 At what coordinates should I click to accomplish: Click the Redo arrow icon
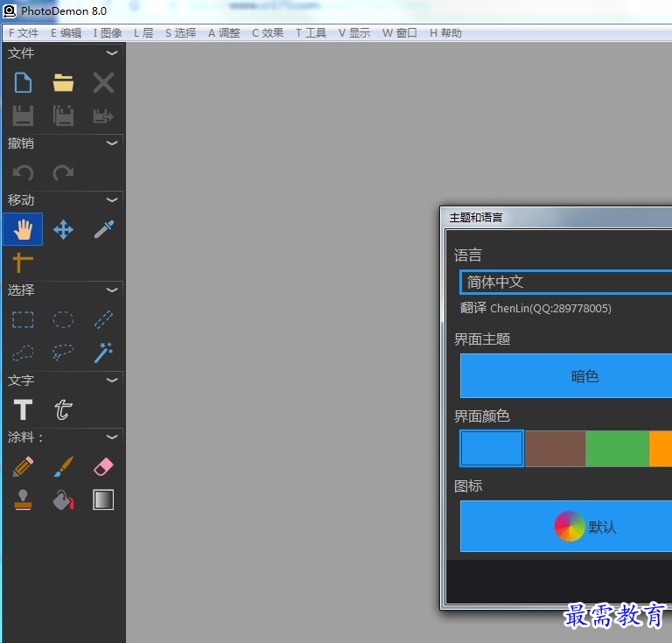click(x=63, y=172)
